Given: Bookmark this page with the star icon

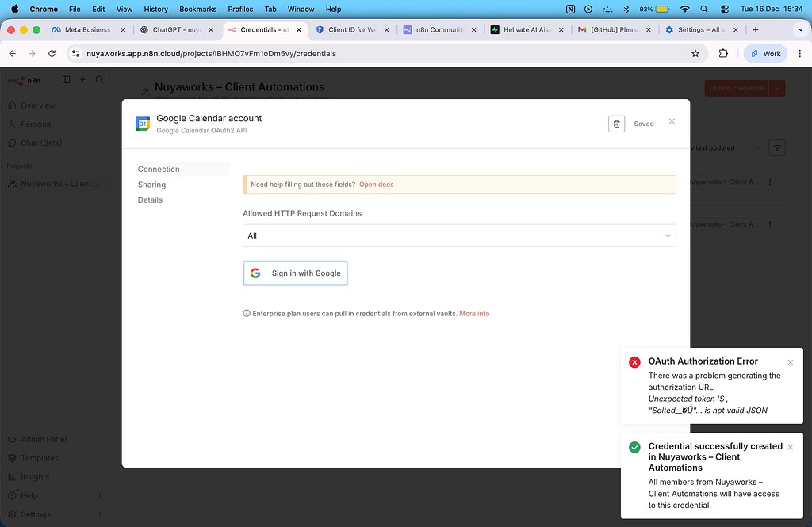Looking at the screenshot, I should pyautogui.click(x=695, y=53).
